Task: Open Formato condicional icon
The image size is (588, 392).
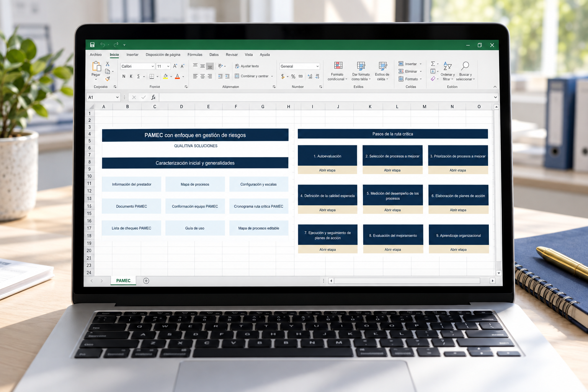Action: (x=338, y=65)
